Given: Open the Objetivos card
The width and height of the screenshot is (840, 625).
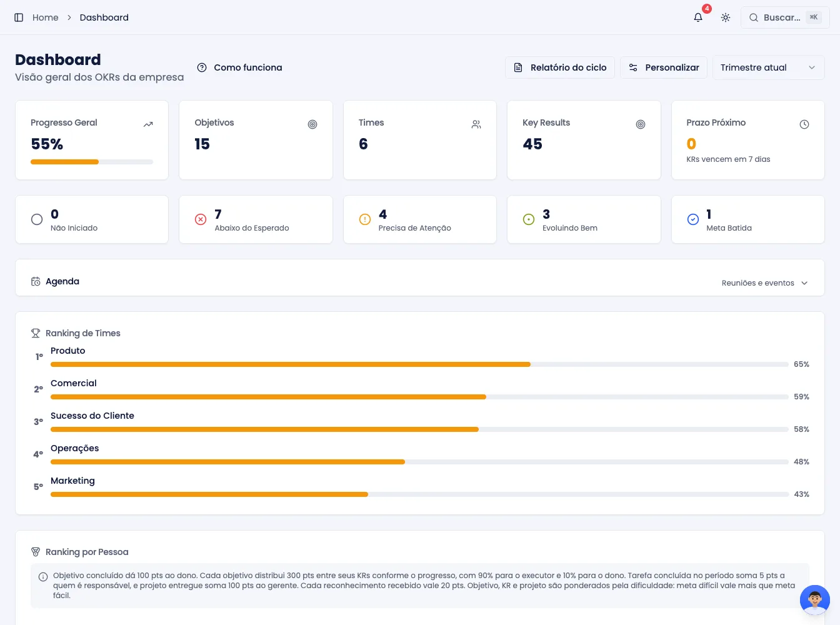Looking at the screenshot, I should (256, 140).
